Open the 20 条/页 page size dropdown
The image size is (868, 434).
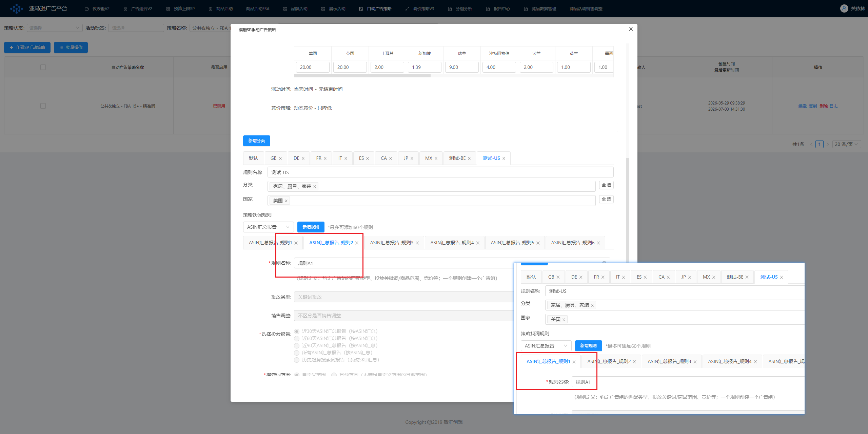(846, 144)
